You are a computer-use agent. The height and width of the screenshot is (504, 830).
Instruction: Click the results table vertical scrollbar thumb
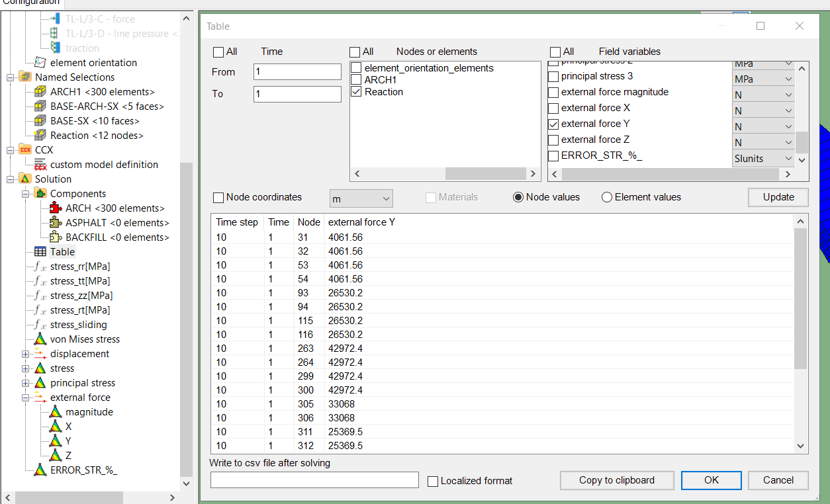[x=802, y=298]
